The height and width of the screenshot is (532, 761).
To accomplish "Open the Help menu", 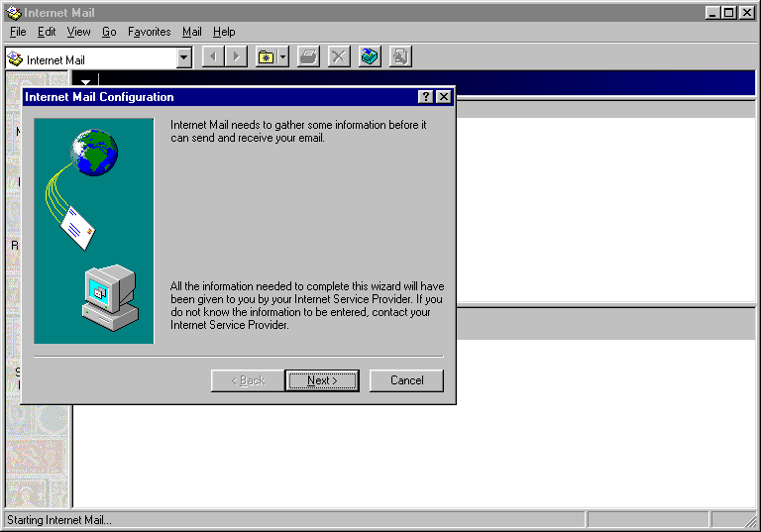I will [224, 32].
